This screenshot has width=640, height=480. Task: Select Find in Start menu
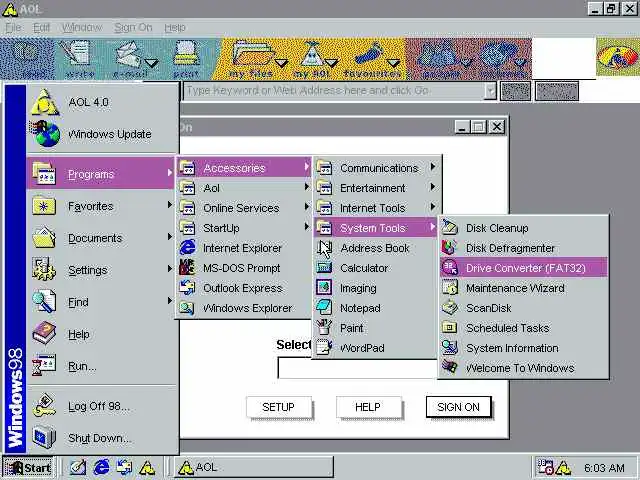[102, 302]
